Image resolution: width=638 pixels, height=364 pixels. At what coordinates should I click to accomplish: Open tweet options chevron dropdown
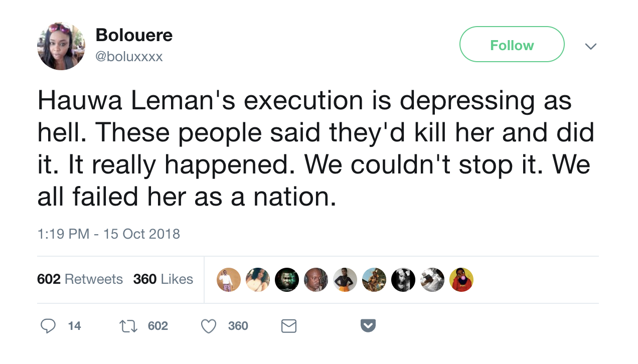[x=591, y=46]
